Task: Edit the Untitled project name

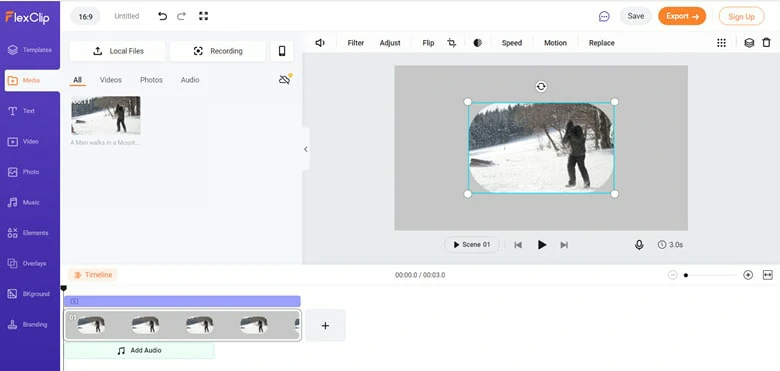Action: point(127,16)
